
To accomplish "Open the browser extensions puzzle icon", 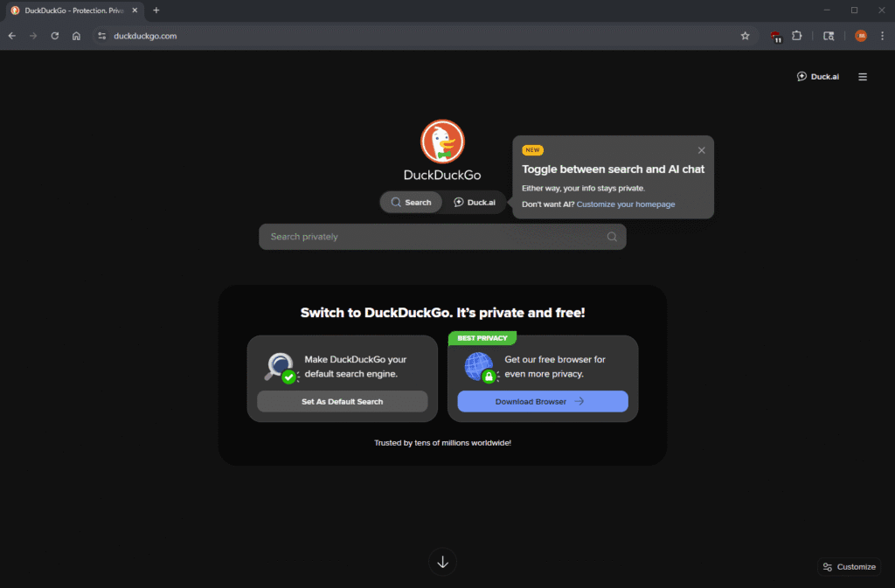I will (797, 36).
